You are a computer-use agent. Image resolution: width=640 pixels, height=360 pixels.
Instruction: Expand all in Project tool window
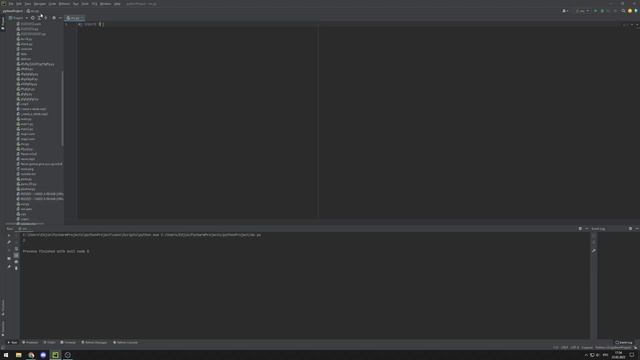(x=40, y=18)
